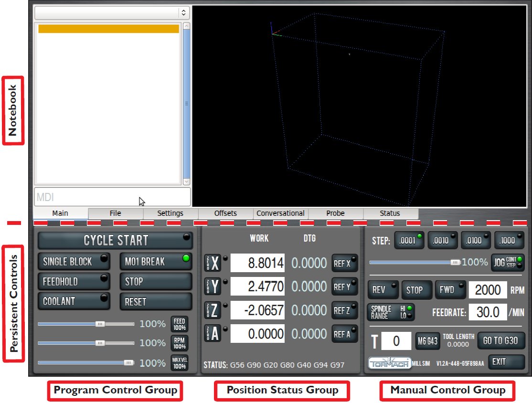This screenshot has width=532, height=403.
Task: Click the Tormach logo
Action: click(x=389, y=363)
